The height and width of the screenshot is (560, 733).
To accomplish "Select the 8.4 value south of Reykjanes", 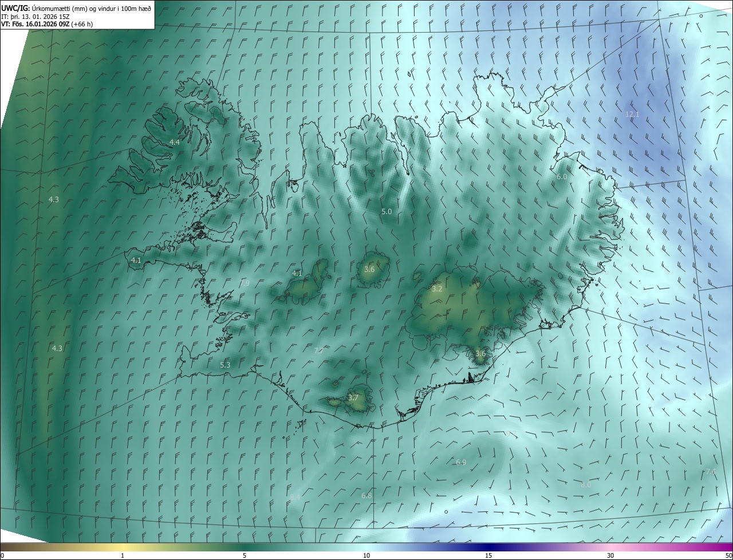I will coord(295,497).
